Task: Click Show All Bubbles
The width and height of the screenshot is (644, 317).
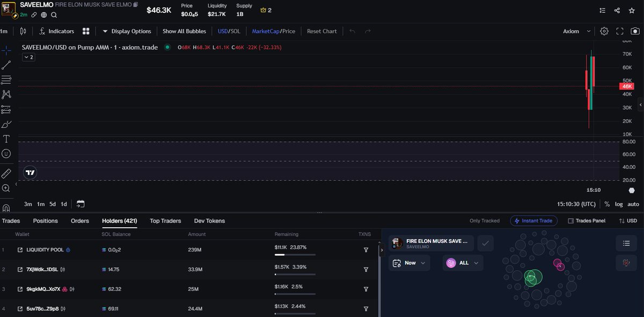Action: pyautogui.click(x=184, y=31)
